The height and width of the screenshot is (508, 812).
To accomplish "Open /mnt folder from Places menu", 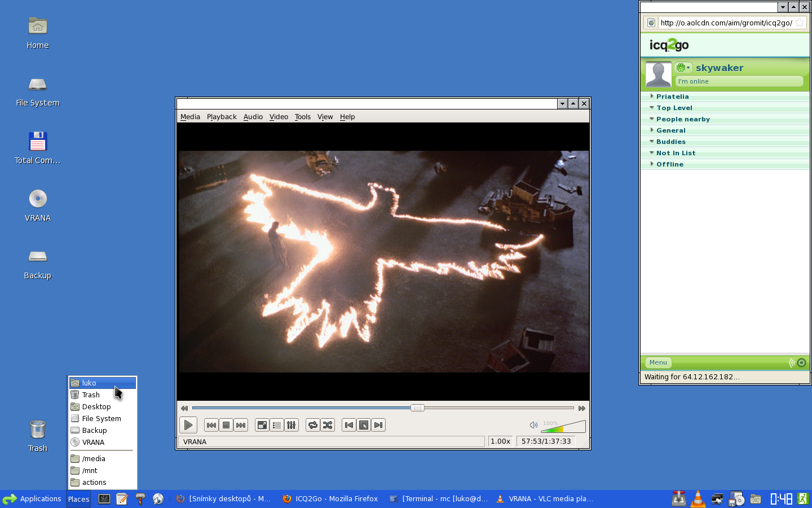I will [x=103, y=471].
